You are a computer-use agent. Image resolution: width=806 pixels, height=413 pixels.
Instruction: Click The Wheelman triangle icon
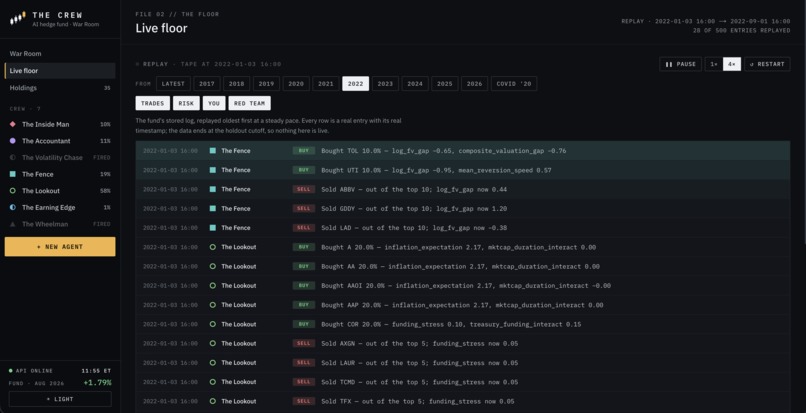[x=13, y=224]
